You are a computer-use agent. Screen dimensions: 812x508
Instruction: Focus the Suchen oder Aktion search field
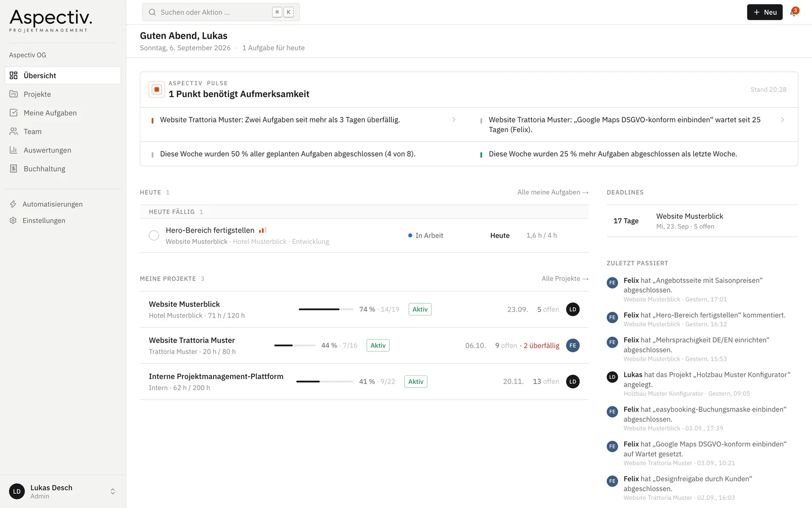[221, 12]
